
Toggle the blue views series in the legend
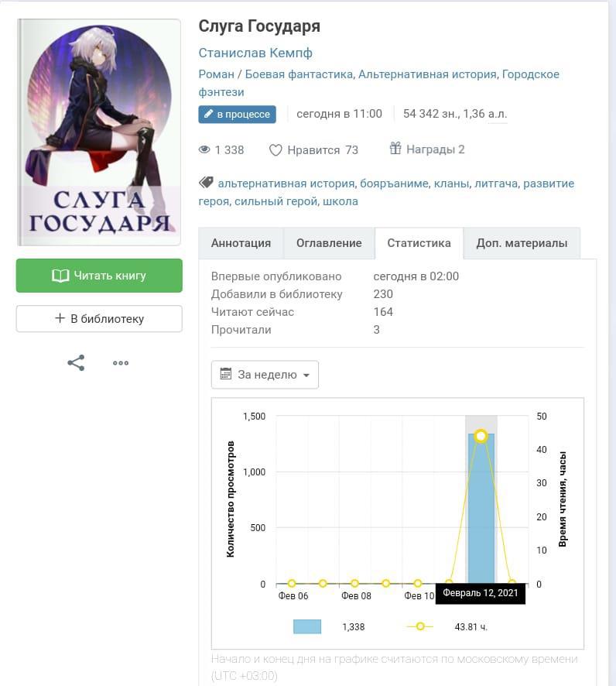click(307, 626)
